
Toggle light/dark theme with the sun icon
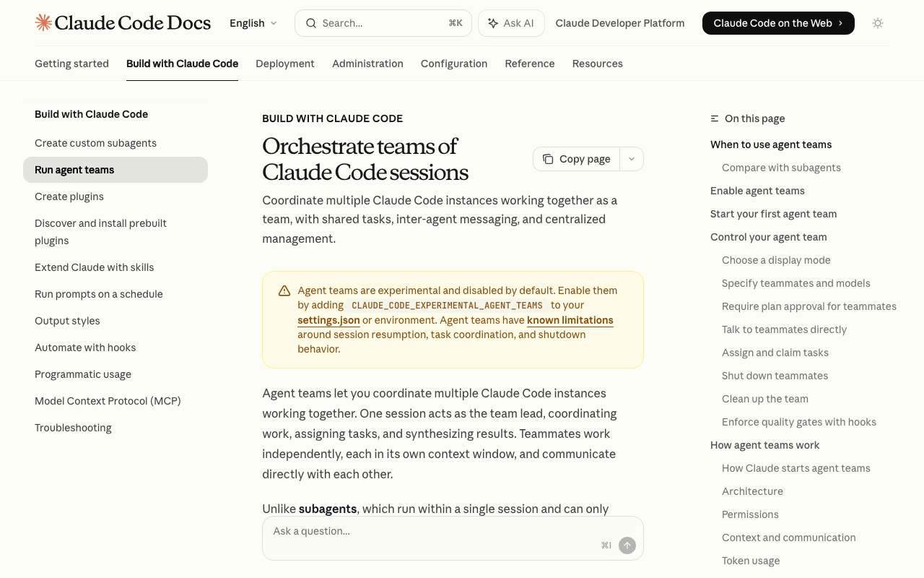(x=877, y=22)
